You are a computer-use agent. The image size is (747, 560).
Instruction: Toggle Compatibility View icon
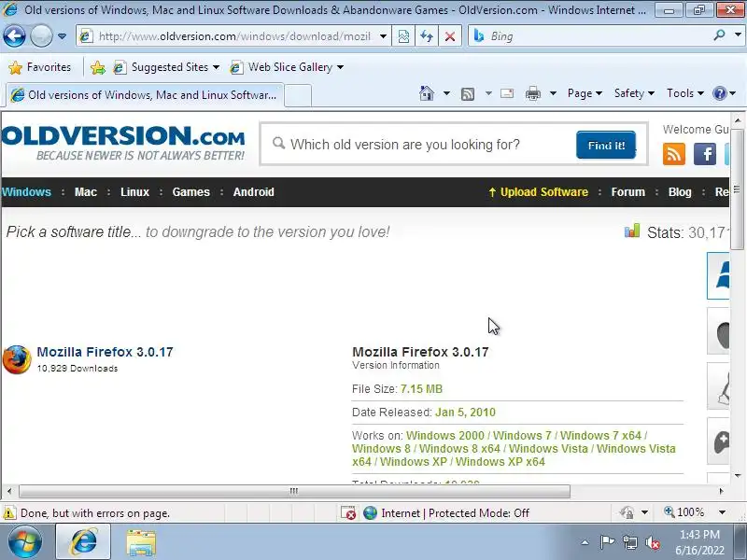coord(403,36)
